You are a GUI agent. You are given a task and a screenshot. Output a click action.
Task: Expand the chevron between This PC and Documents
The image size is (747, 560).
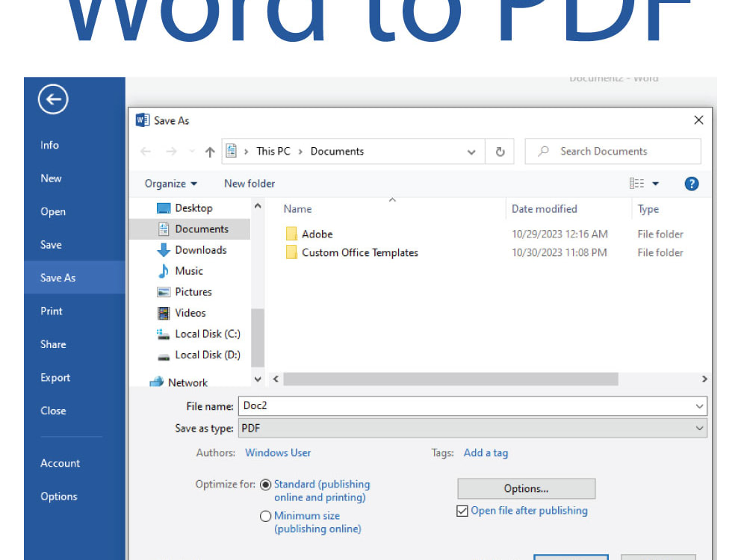[300, 152]
